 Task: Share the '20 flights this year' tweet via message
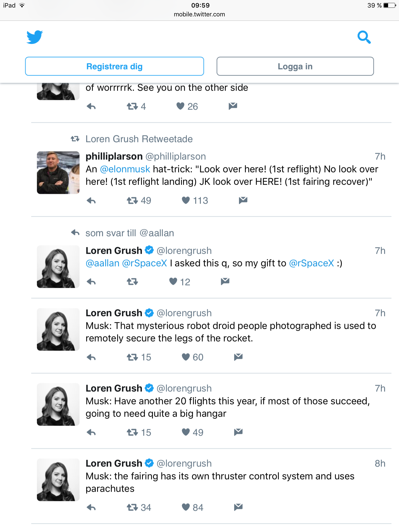click(238, 432)
